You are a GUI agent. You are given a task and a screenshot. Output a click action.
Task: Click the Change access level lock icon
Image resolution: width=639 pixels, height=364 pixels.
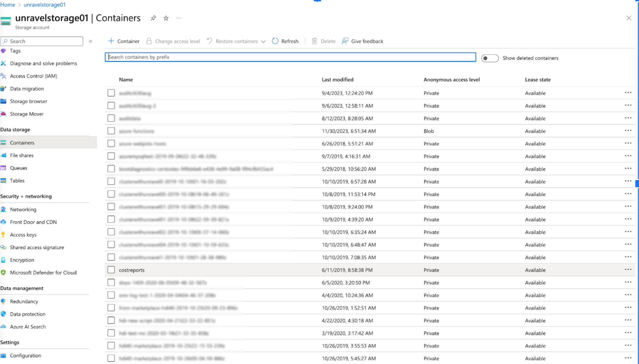point(149,41)
